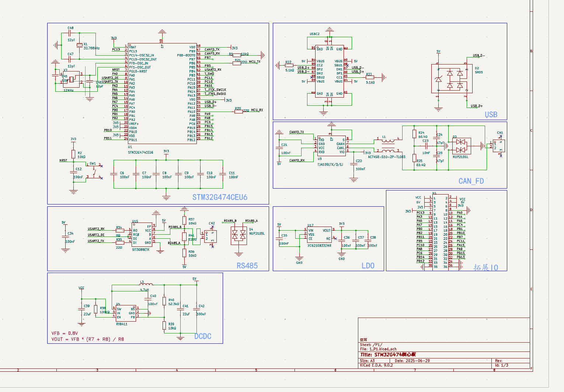This screenshot has height=392, width=564.
Task: Select capacitor C35 at the LDO input
Action: tap(279, 239)
